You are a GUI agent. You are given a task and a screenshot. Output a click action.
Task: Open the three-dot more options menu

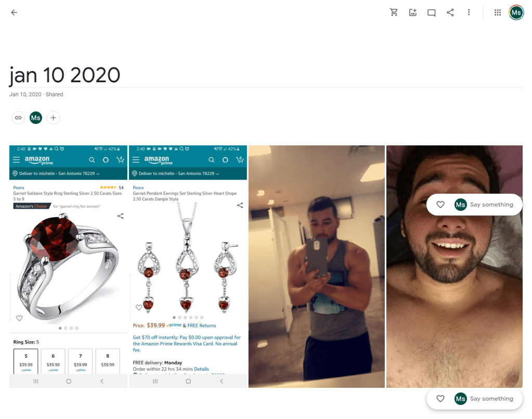(x=469, y=12)
